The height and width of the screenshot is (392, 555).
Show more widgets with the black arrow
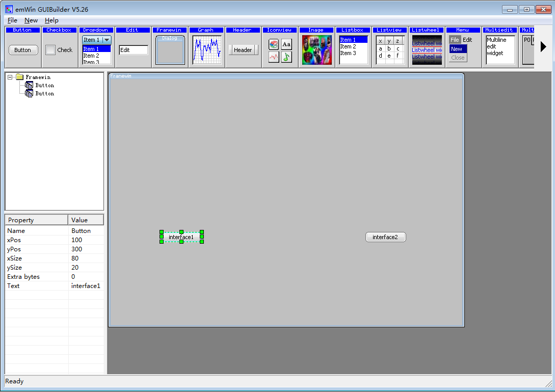tap(543, 46)
